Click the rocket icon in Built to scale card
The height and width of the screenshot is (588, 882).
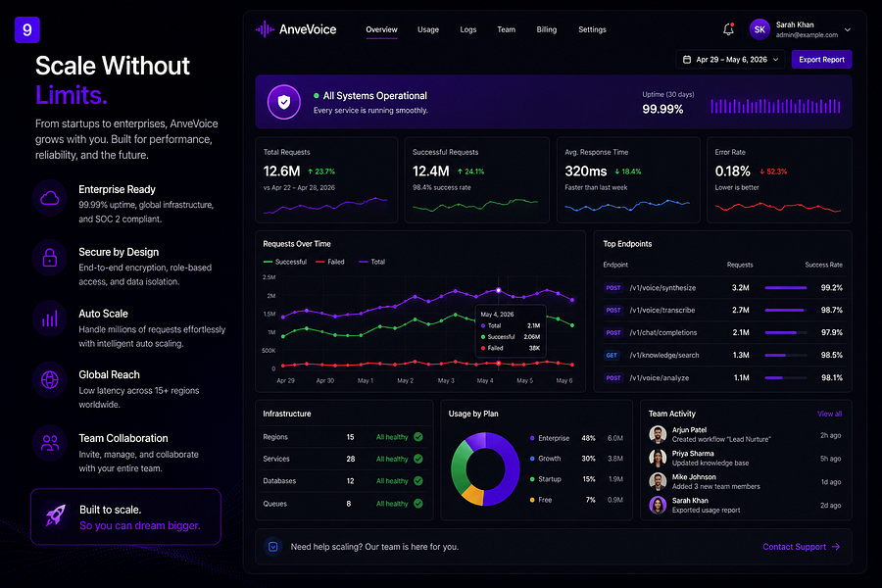(x=56, y=514)
